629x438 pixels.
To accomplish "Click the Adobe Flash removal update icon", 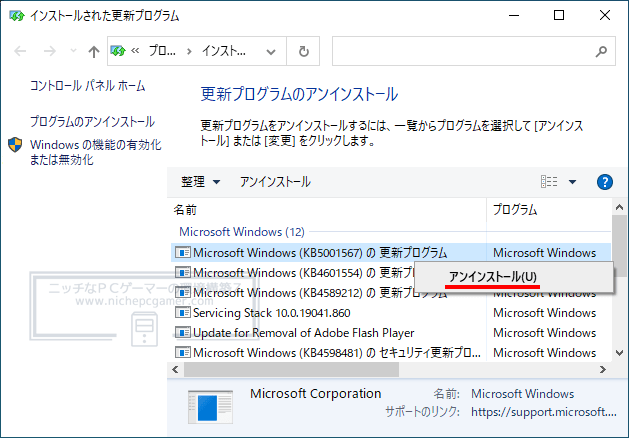I will (x=183, y=333).
